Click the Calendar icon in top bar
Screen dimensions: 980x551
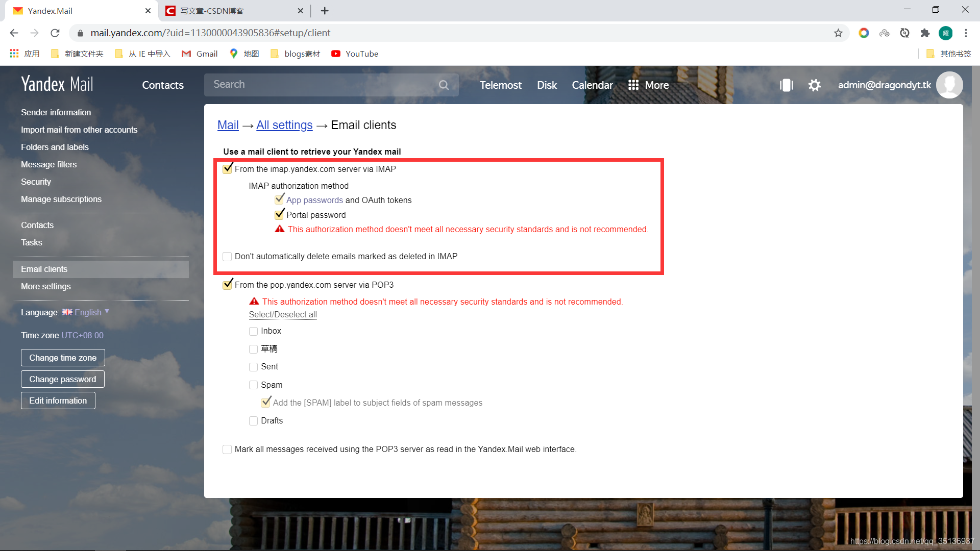pyautogui.click(x=592, y=85)
